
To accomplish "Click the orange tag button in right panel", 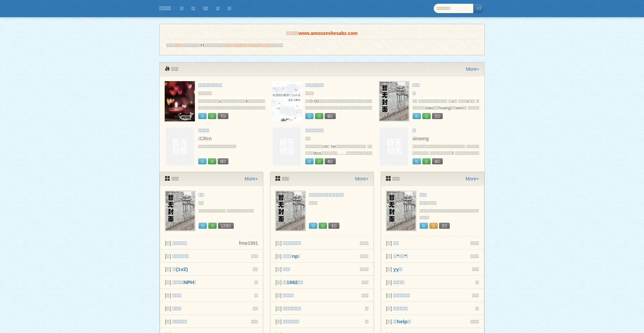I will 433,226.
